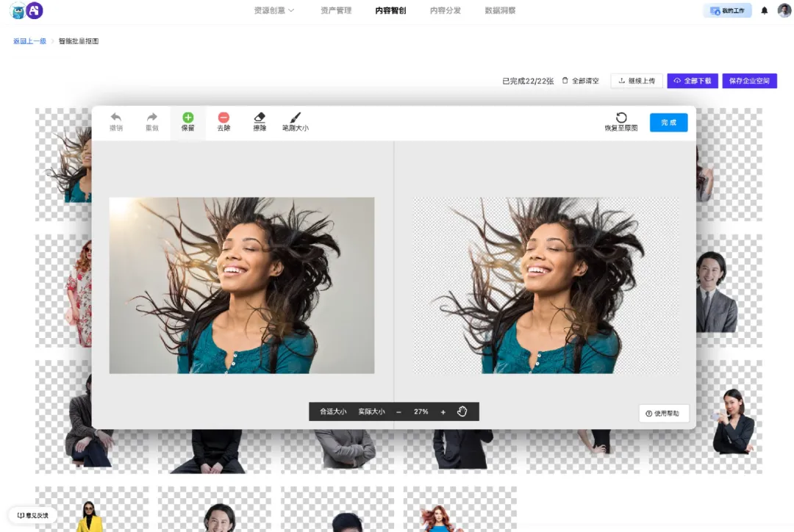Click 保存企业空间 button
794x532 pixels.
[749, 81]
